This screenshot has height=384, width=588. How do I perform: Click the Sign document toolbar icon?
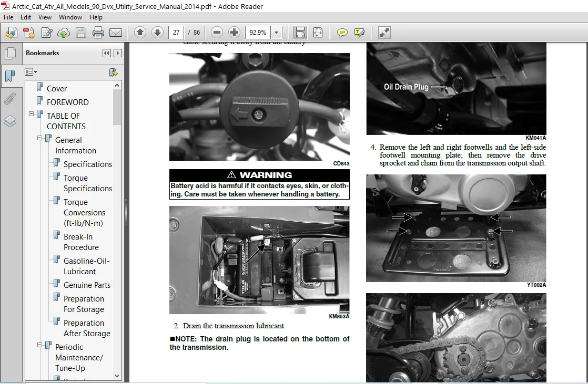click(x=46, y=33)
